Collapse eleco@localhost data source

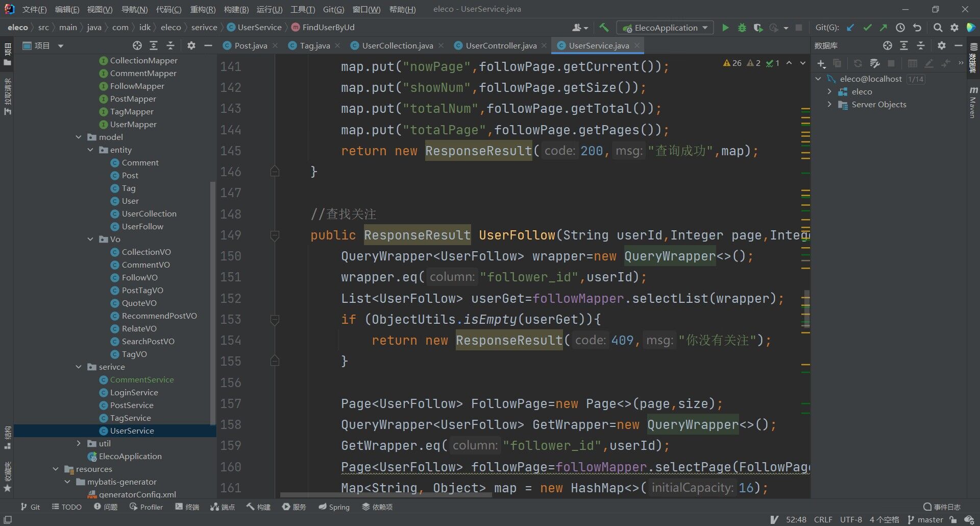click(818, 79)
